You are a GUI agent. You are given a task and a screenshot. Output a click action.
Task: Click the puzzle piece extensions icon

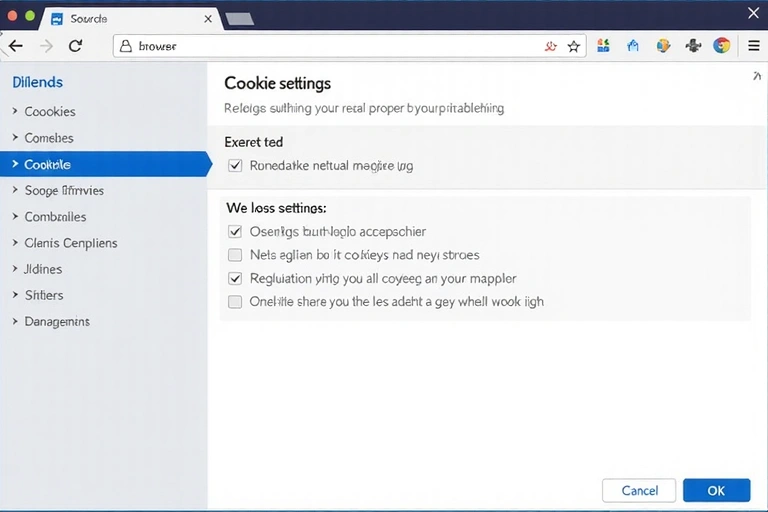coord(693,46)
